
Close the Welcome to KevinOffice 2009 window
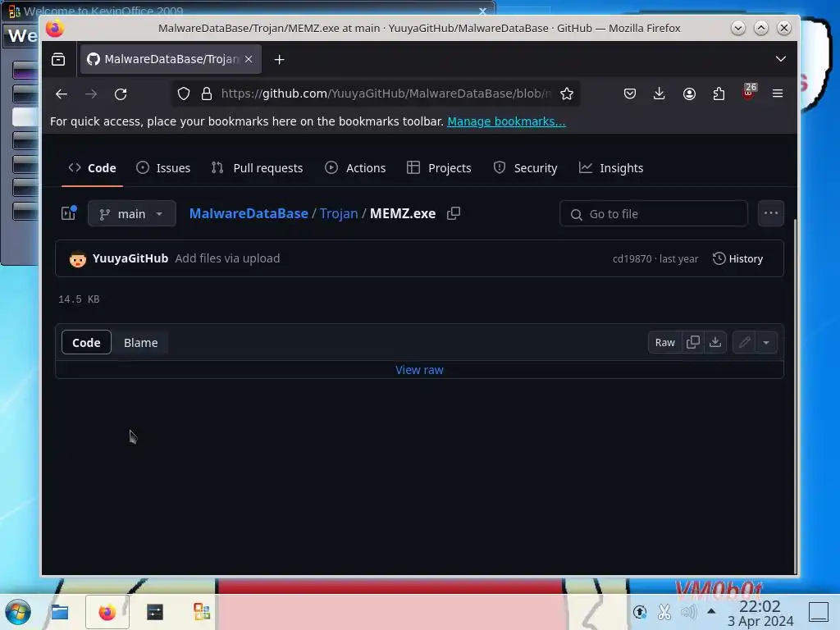pos(482,10)
